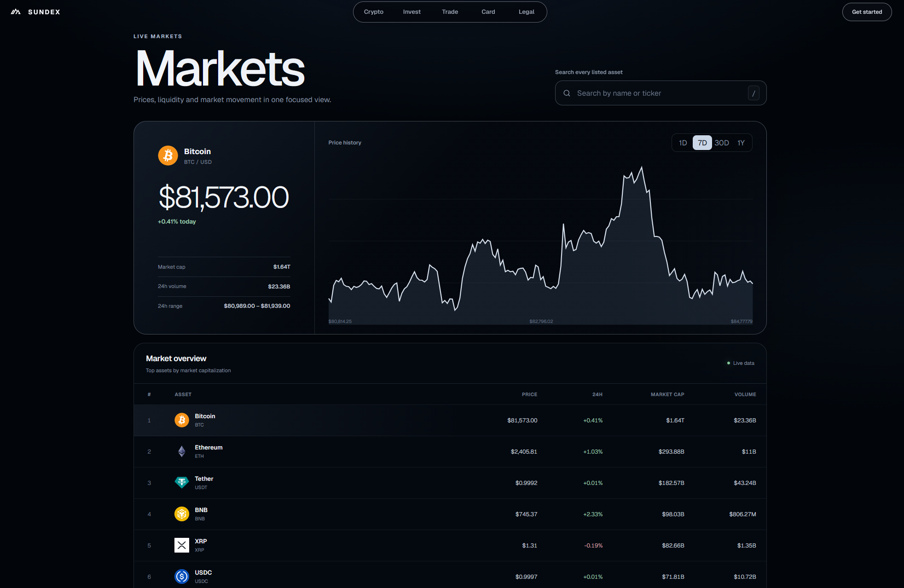Click the 24h range value in Bitcoin card
The image size is (904, 588).
(x=257, y=306)
